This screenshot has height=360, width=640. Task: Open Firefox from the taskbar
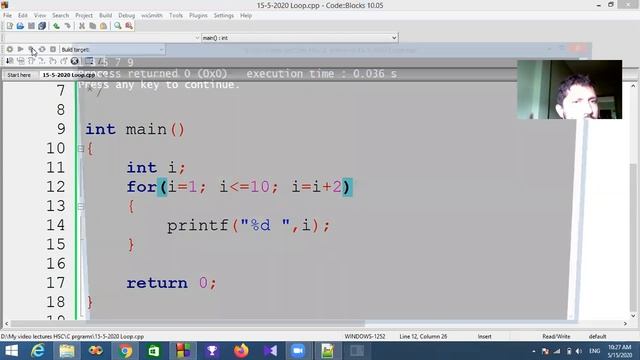241,351
